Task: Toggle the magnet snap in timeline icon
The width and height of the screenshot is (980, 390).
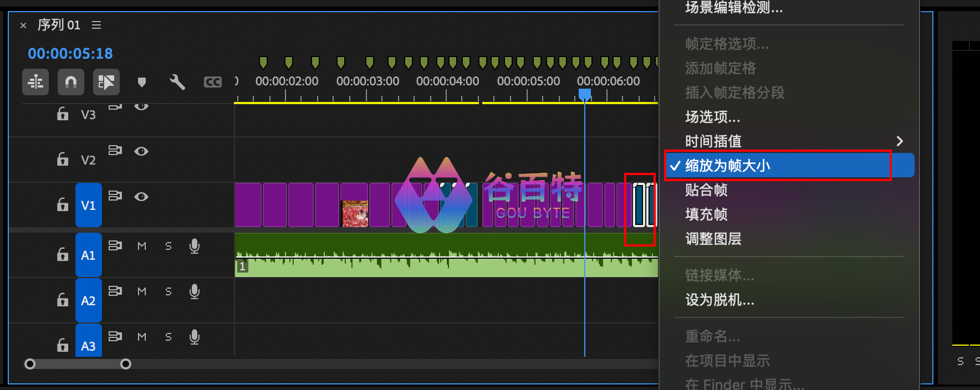Action: [x=70, y=83]
